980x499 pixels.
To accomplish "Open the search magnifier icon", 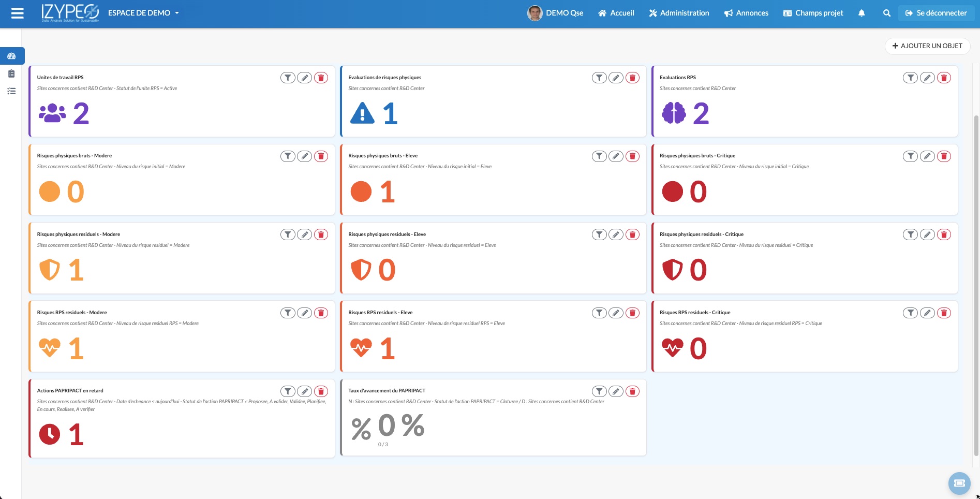I will (x=887, y=13).
